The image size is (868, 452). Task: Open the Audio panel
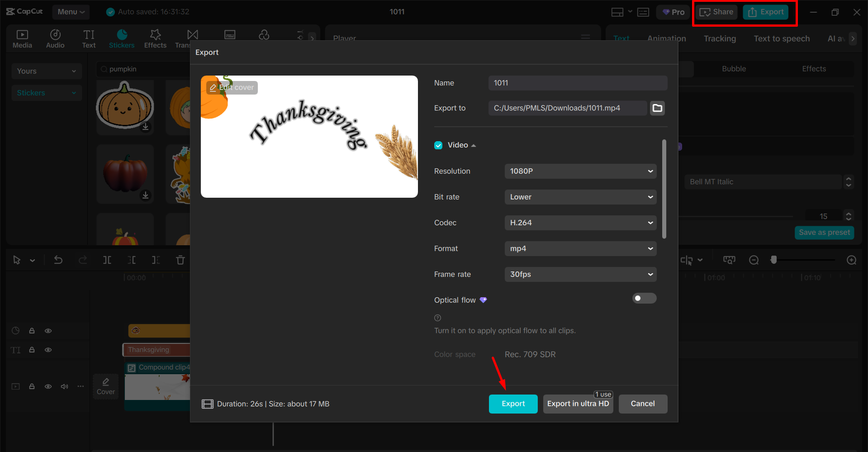55,38
